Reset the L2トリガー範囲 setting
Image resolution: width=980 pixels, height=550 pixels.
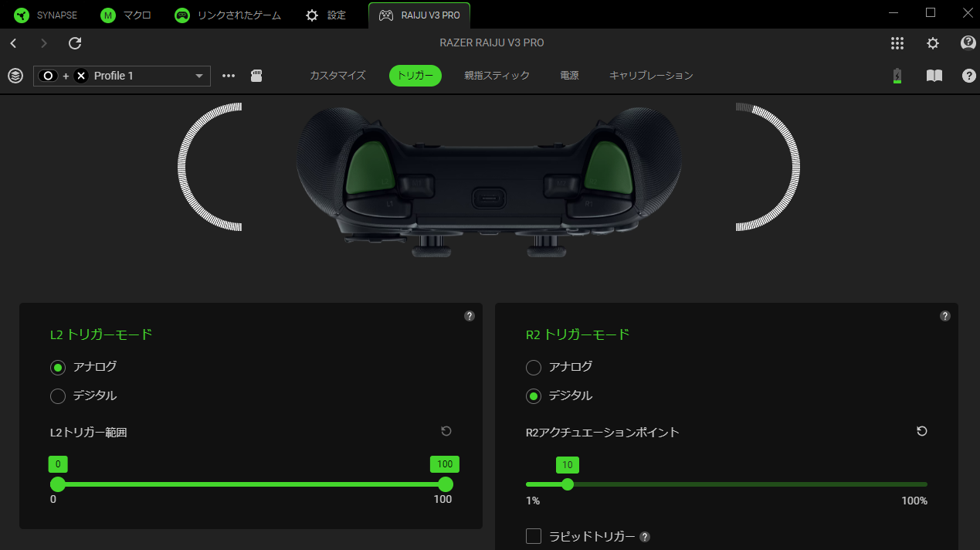tap(446, 431)
